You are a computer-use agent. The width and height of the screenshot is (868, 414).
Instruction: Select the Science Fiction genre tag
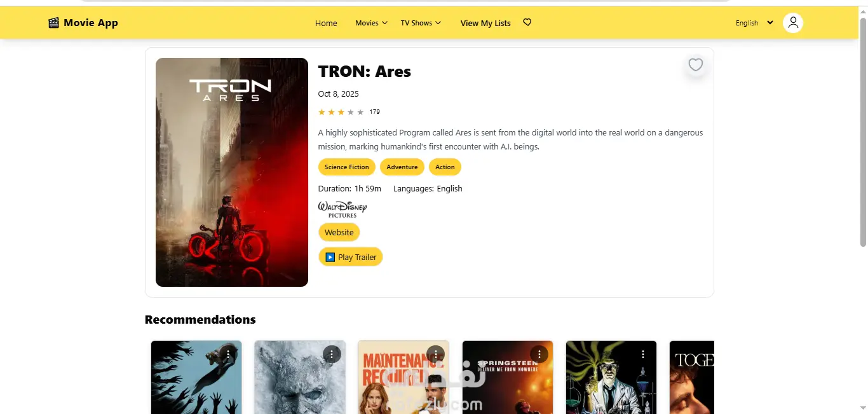point(346,167)
